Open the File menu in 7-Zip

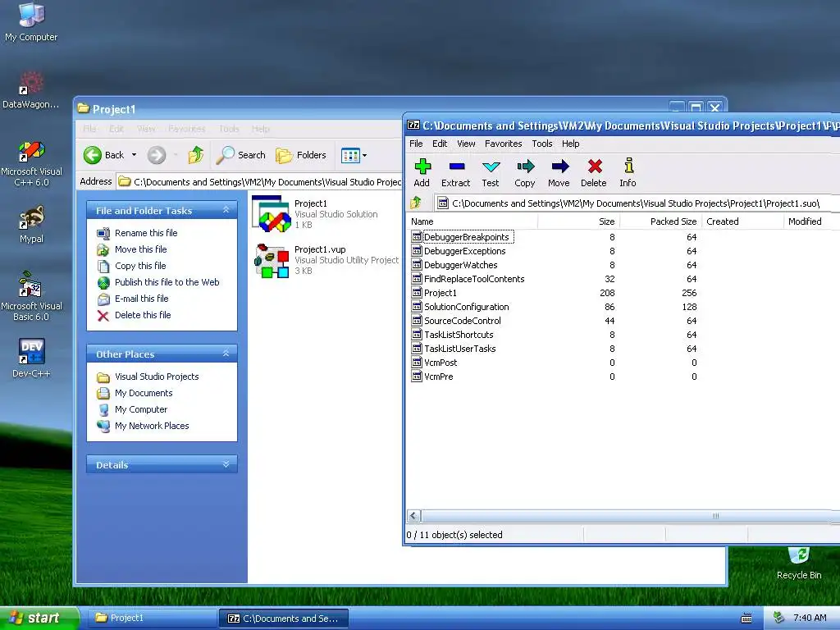pyautogui.click(x=416, y=144)
